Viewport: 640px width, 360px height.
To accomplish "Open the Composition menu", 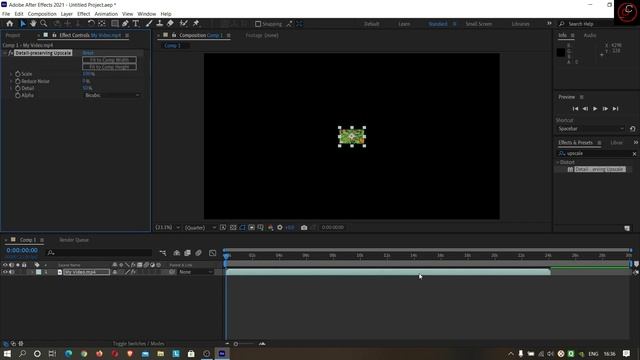I will [x=42, y=14].
